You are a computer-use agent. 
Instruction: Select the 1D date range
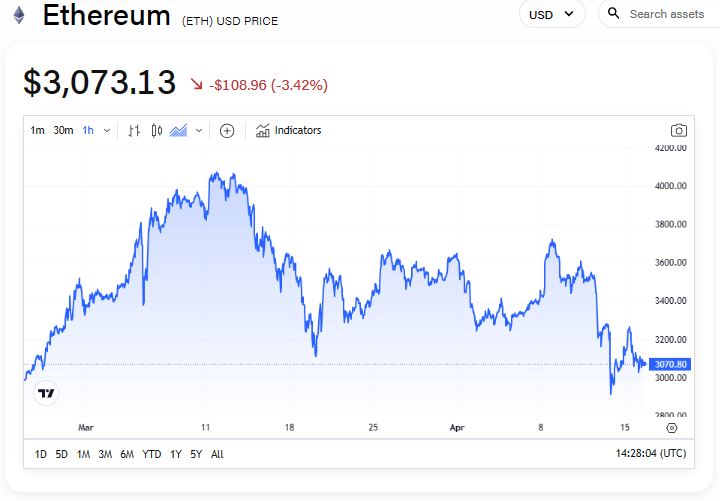41,454
